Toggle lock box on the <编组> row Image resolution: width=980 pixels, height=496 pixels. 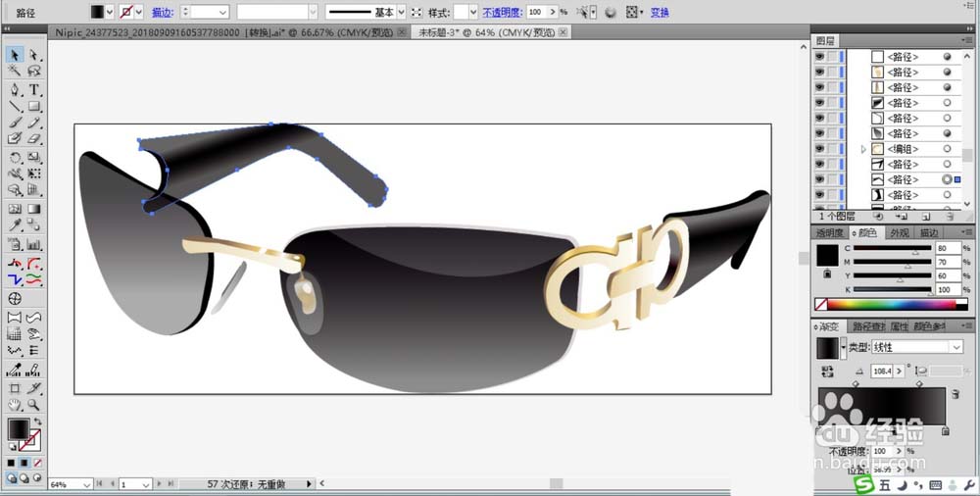(x=832, y=149)
